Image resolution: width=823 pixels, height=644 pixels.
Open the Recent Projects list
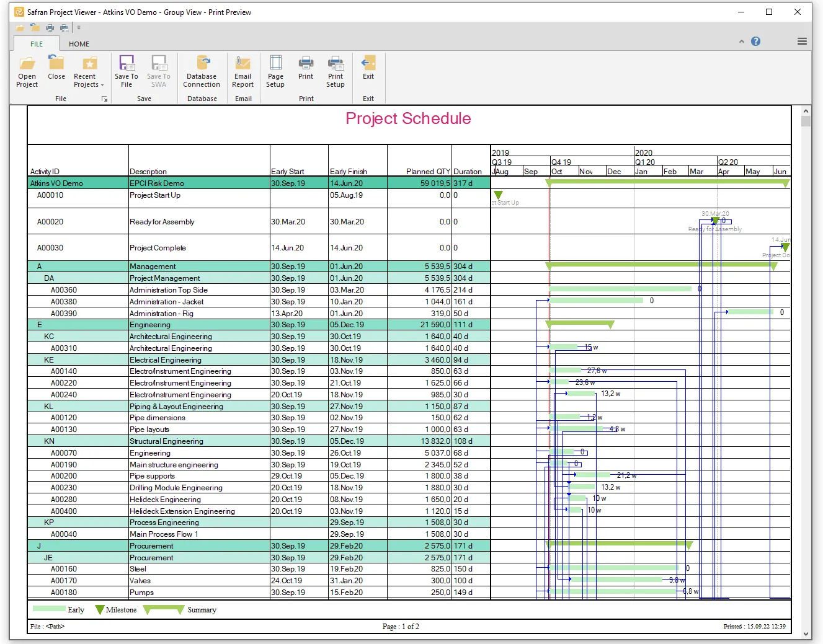[89, 72]
